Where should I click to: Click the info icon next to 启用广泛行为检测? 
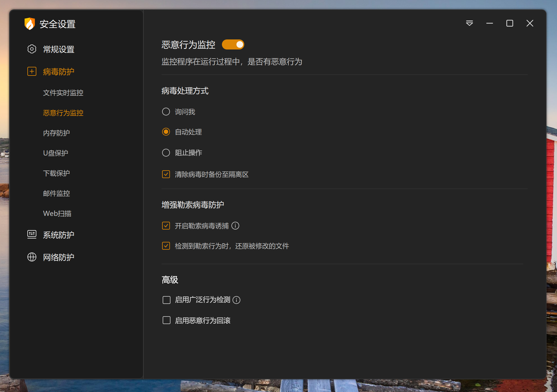[236, 300]
